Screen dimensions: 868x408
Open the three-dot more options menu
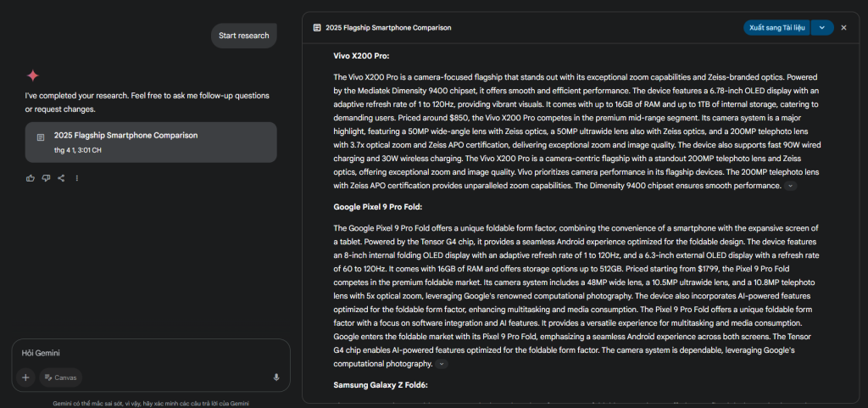point(77,177)
